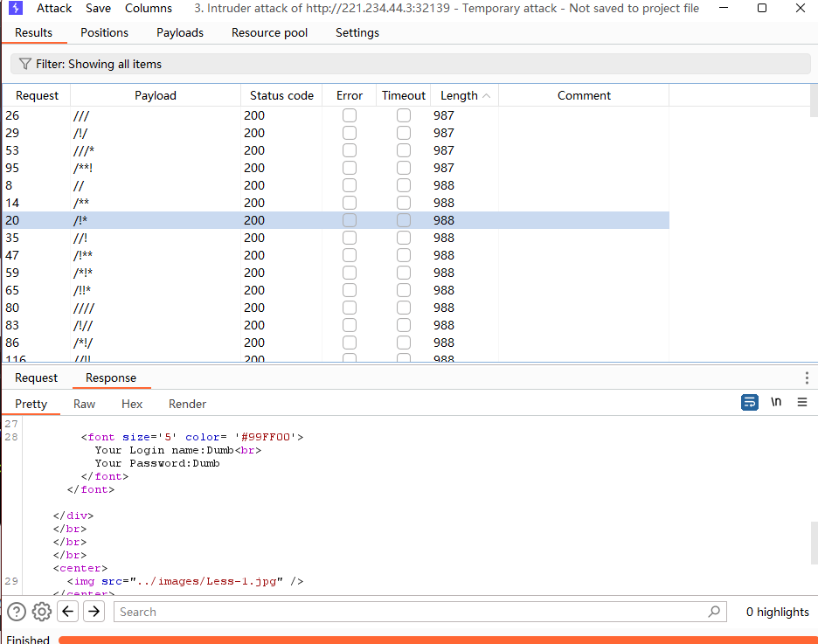Go to next search match arrow
818x644 pixels.
(x=94, y=612)
